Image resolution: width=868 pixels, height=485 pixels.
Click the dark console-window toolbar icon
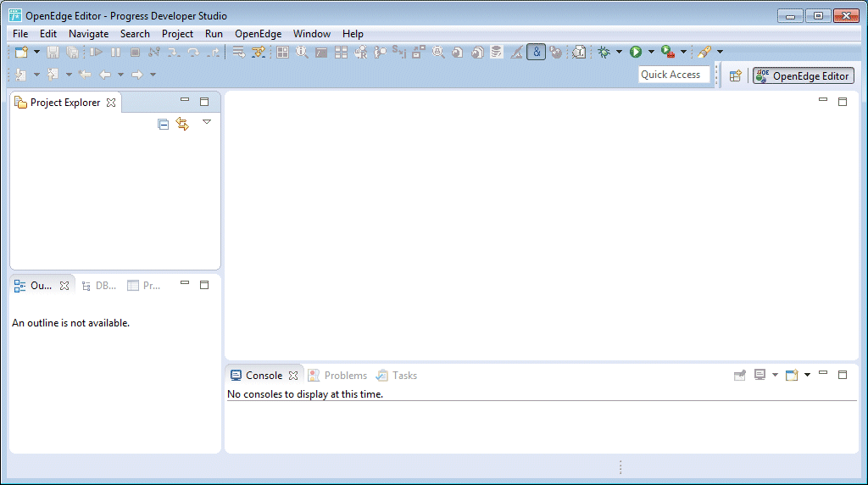321,52
